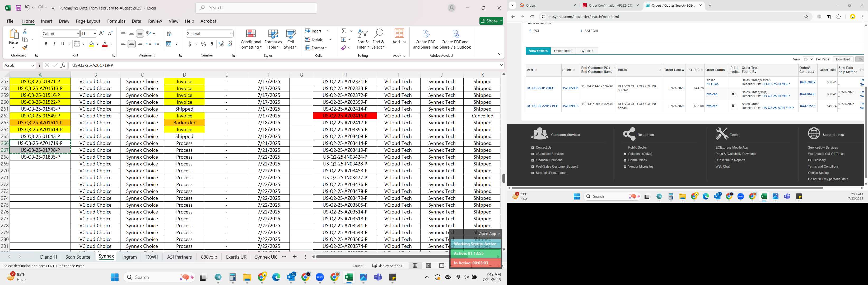Open the Name Box dropdown for A266
Screen dimensions: 868x285
pyautogui.click(x=33, y=65)
